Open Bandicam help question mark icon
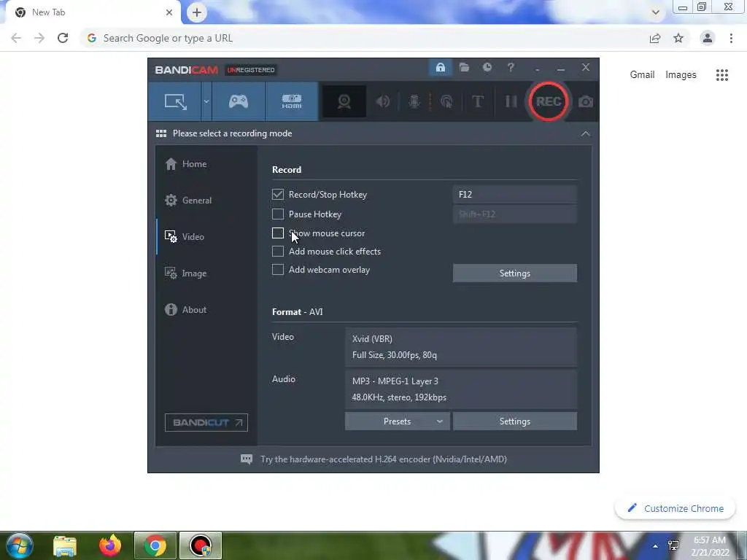The height and width of the screenshot is (560, 747). click(x=510, y=68)
